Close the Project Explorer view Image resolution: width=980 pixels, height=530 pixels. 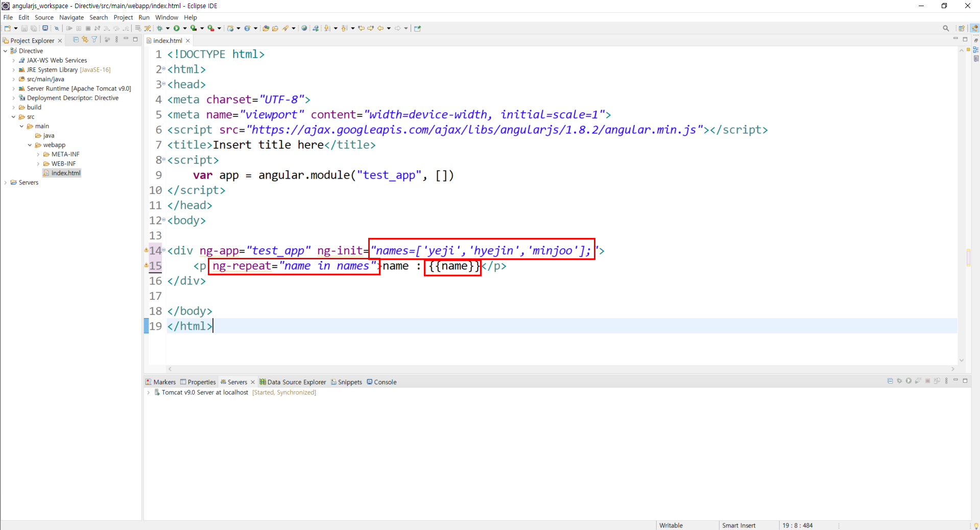[60, 40]
